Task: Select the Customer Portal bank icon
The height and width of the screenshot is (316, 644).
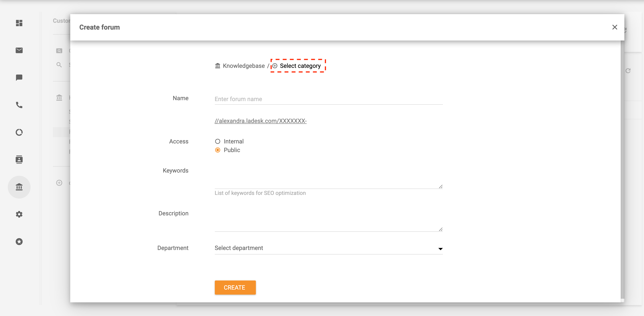Action: click(19, 187)
